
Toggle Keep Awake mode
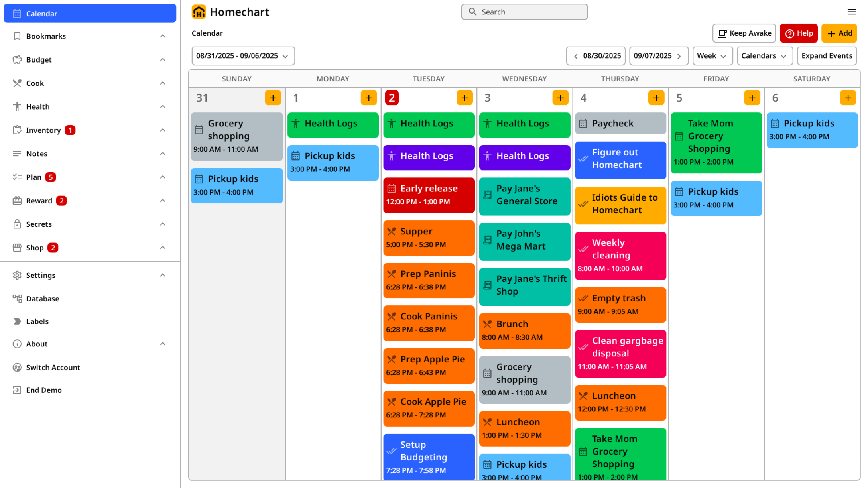pyautogui.click(x=744, y=33)
